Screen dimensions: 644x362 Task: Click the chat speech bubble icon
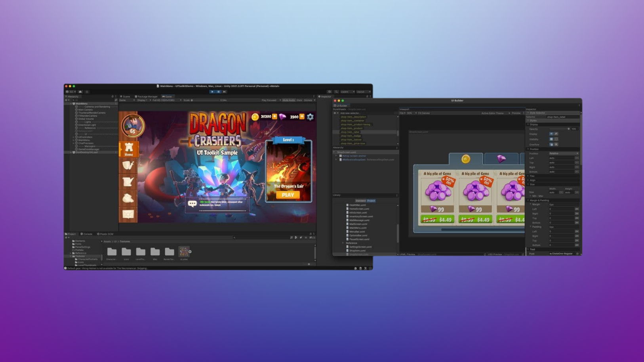pos(192,204)
